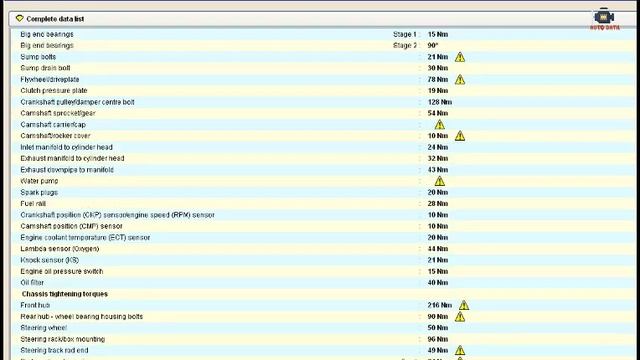Select the Fuel rail row
640x360 pixels.
click(323, 204)
